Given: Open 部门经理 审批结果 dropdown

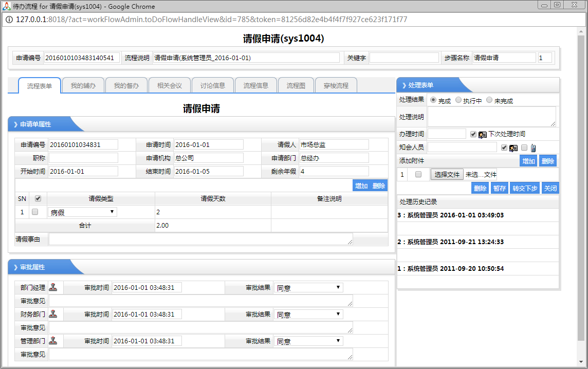Looking at the screenshot, I should click(x=308, y=288).
